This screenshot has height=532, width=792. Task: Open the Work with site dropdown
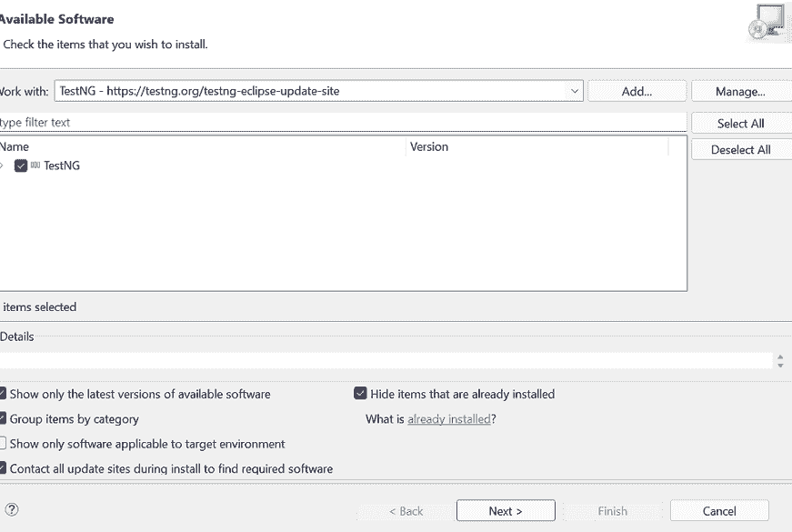575,92
